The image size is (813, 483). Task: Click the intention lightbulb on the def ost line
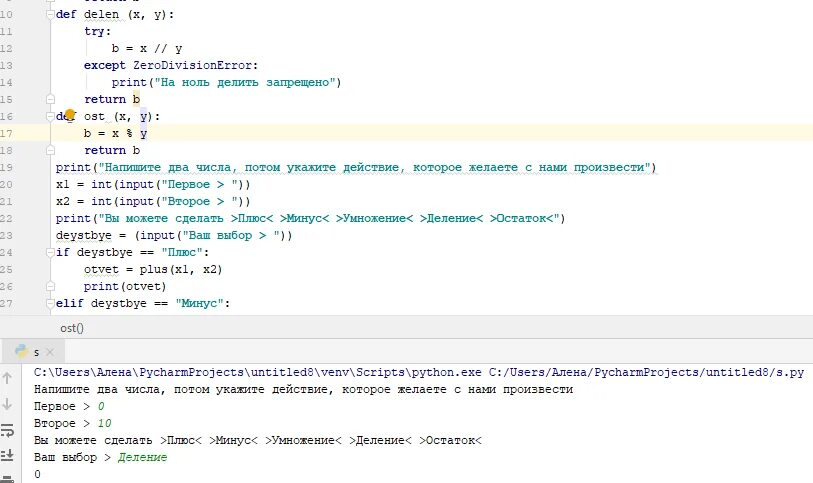70,115
